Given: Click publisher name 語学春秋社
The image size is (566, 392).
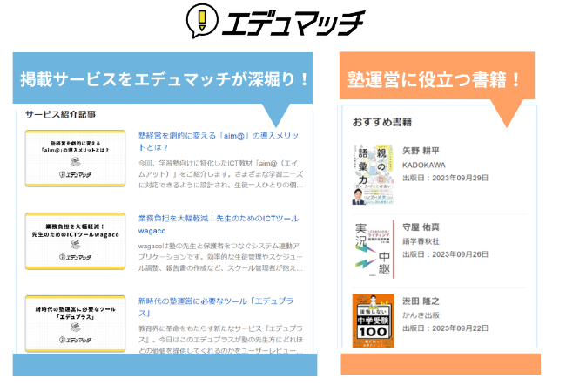Looking at the screenshot, I should pyautogui.click(x=421, y=241).
